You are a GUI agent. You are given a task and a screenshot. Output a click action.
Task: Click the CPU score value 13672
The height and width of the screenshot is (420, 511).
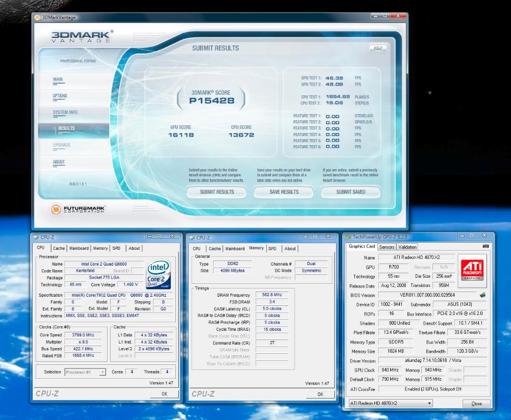click(x=241, y=135)
